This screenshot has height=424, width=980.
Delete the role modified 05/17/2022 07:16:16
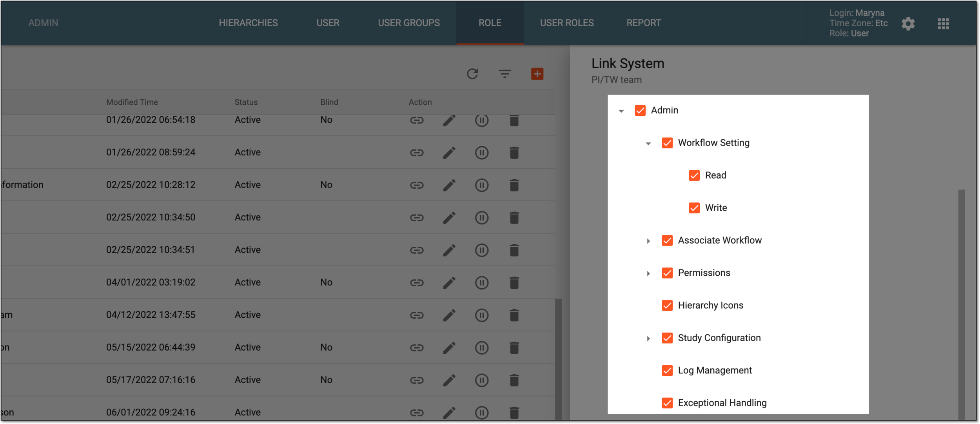pyautogui.click(x=514, y=380)
